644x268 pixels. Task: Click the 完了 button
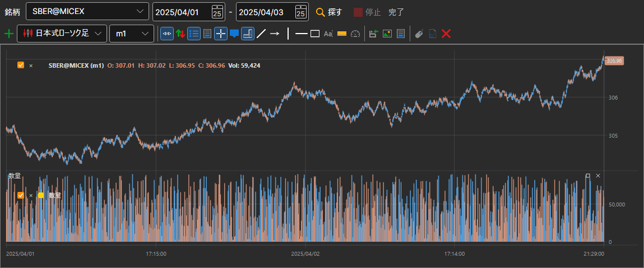[396, 12]
